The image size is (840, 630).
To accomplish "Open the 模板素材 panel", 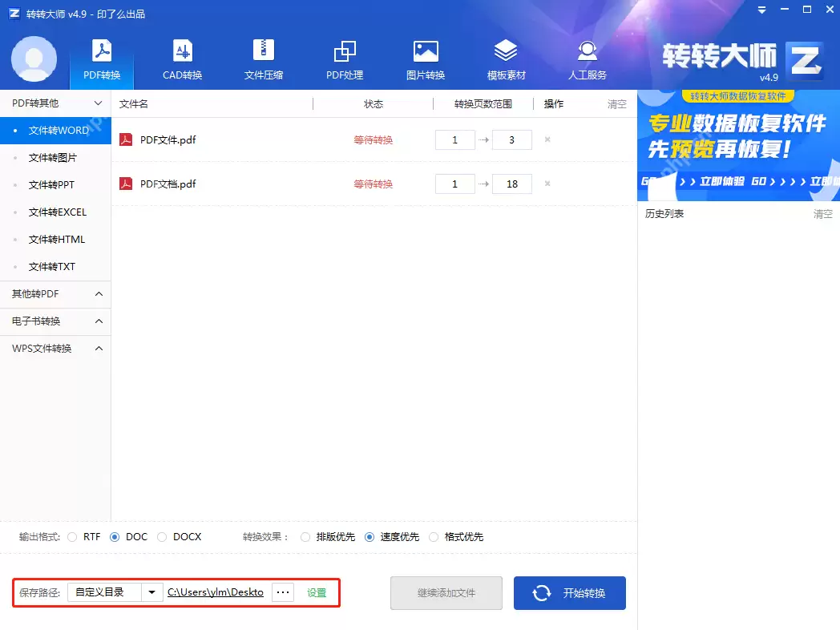I will (506, 60).
